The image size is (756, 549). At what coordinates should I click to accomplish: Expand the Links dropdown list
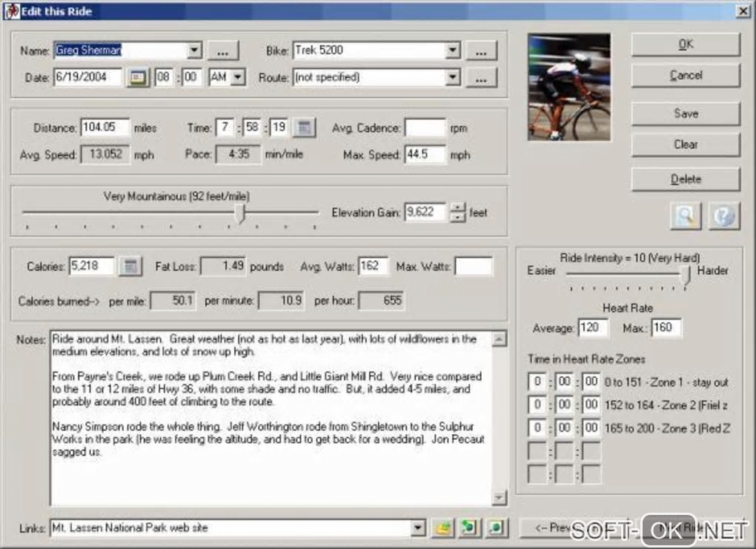click(x=418, y=528)
